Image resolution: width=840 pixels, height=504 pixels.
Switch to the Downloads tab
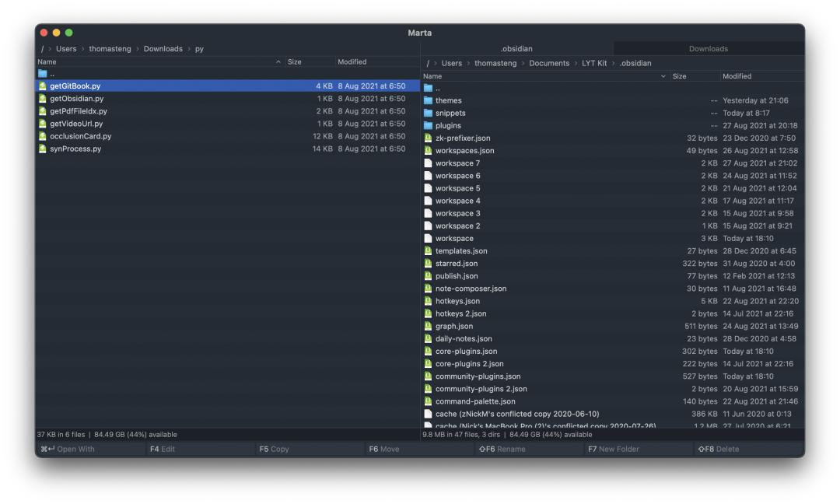tap(708, 49)
